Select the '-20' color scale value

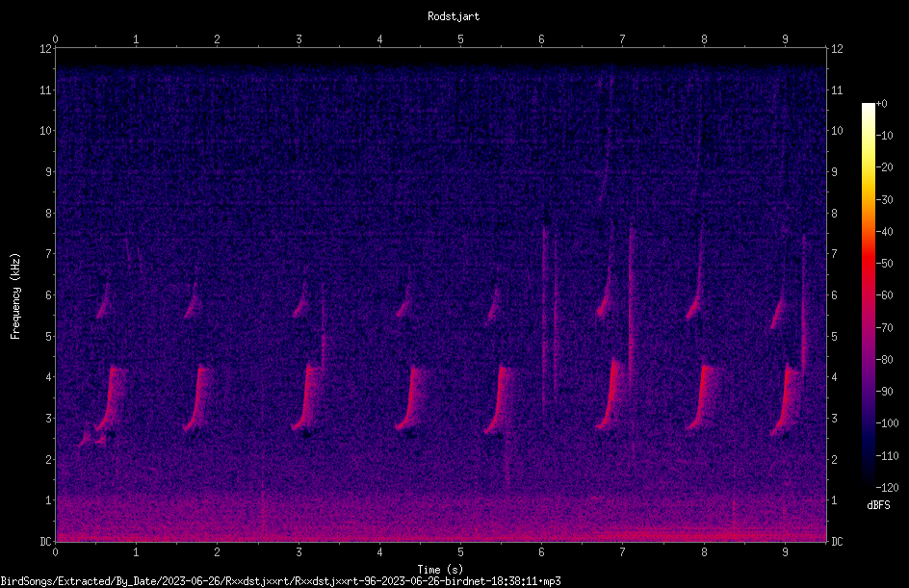[x=885, y=167]
